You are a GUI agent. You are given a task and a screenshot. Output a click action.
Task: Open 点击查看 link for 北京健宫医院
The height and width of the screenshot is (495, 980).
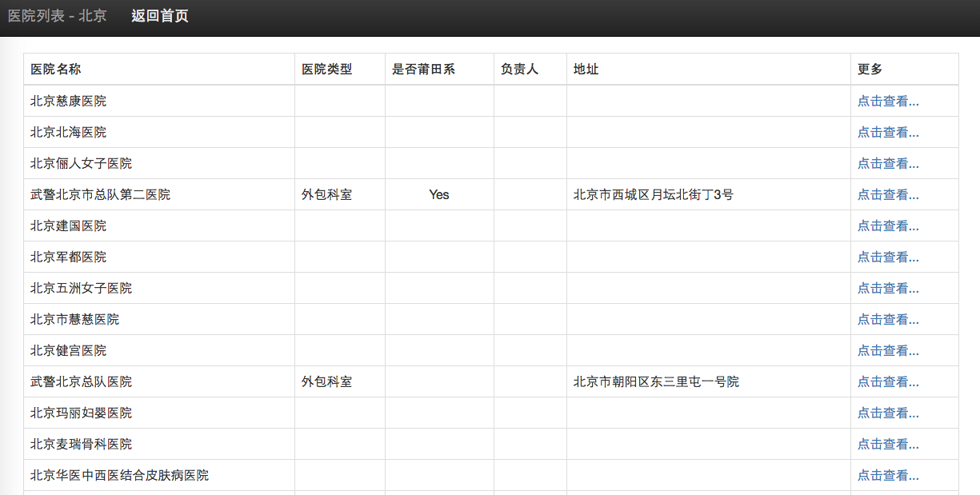pos(888,350)
